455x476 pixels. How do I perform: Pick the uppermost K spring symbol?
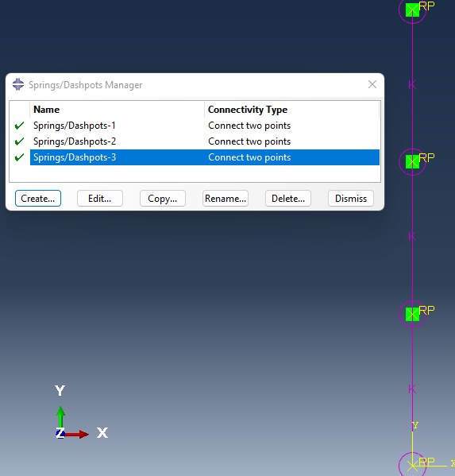pos(412,85)
